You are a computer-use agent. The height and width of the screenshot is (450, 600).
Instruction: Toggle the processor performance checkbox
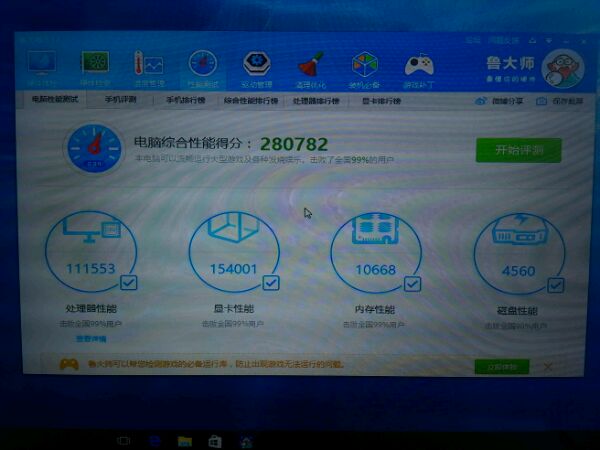(129, 283)
